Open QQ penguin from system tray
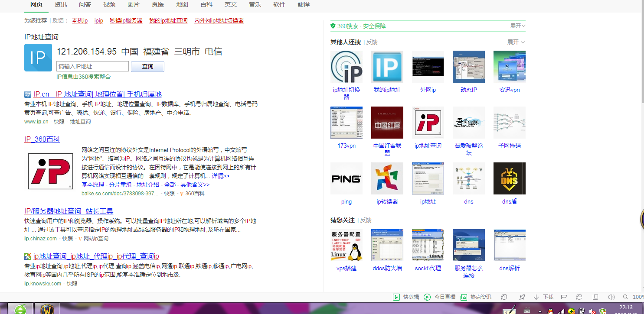This screenshot has height=314, width=644. (x=550, y=311)
